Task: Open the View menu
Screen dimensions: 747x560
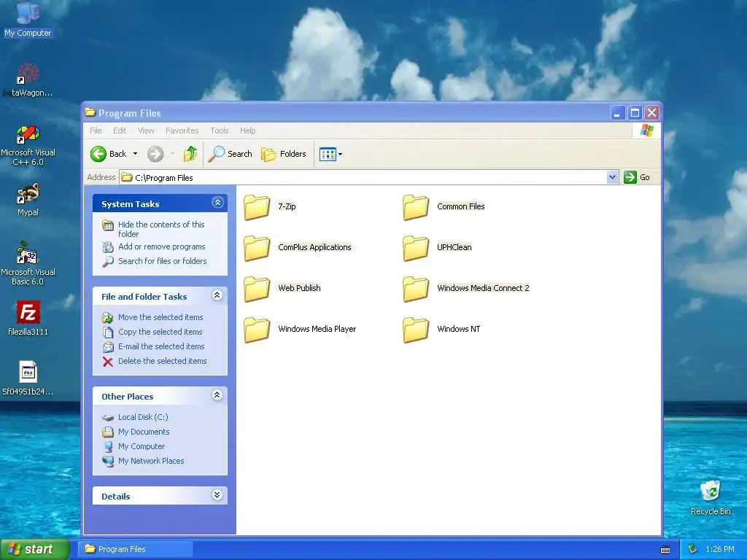Action: coord(146,131)
